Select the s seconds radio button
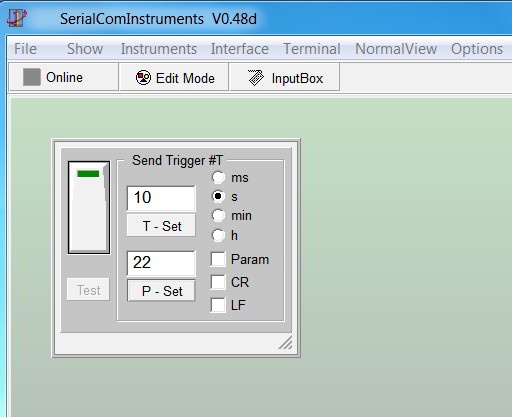The height and width of the screenshot is (417, 512). 218,196
